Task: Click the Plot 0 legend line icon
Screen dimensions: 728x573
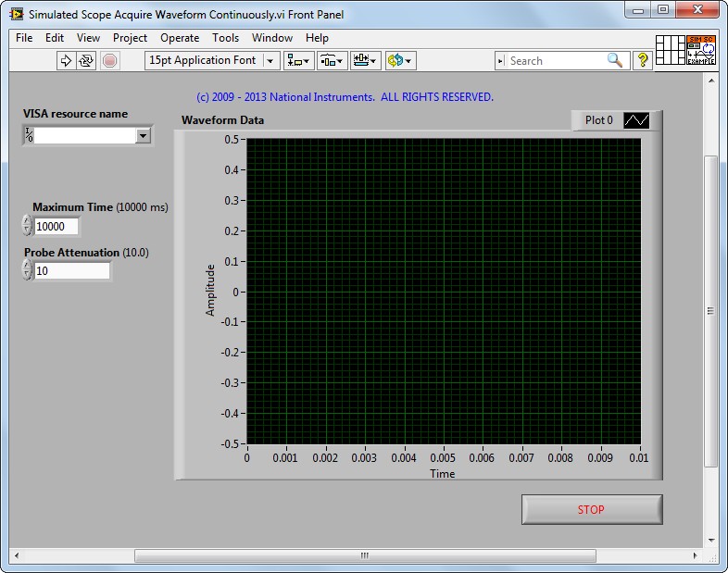Action: click(636, 120)
